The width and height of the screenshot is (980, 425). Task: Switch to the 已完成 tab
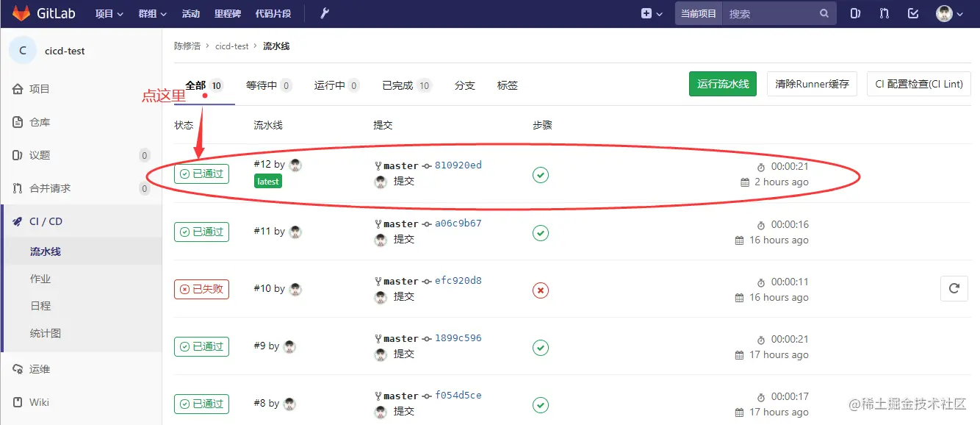406,85
